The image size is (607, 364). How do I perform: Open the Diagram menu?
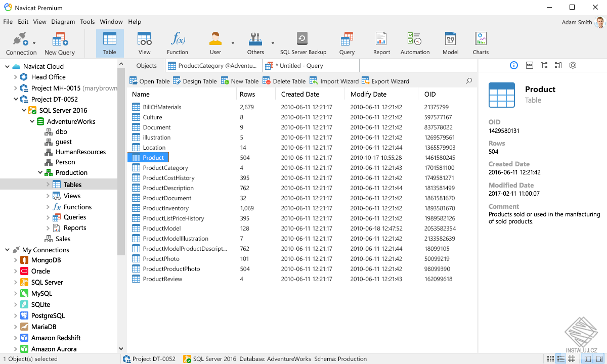coord(63,22)
